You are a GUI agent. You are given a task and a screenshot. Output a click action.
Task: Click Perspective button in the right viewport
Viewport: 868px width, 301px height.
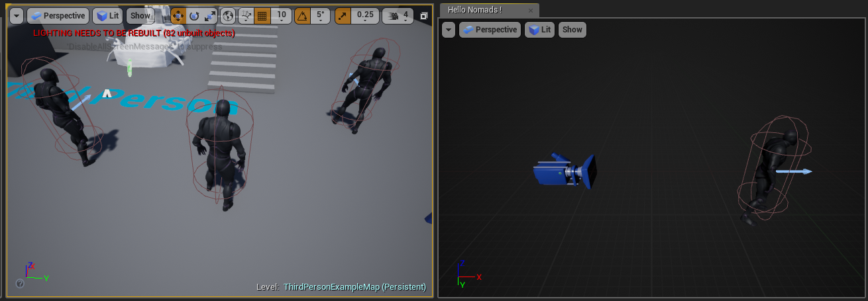pos(490,30)
